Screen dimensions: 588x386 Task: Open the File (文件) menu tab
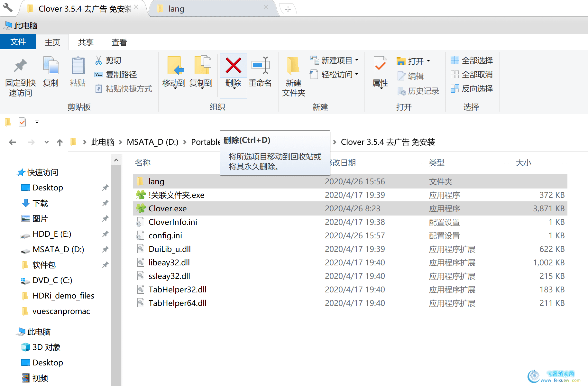point(18,42)
